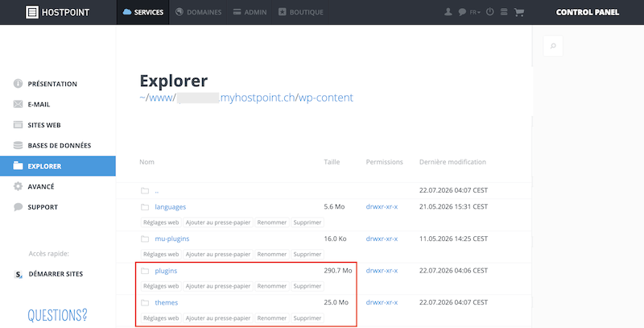Click the Sites web window icon in sidebar
The height and width of the screenshot is (328, 644).
point(18,125)
